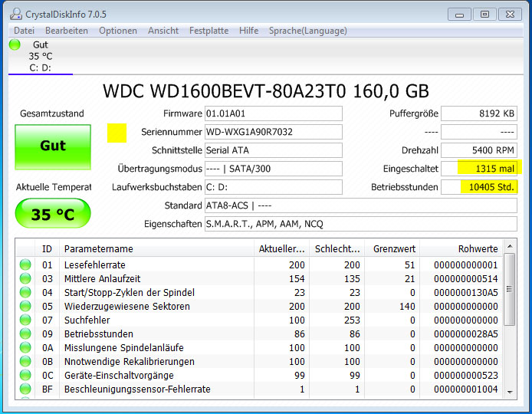532x414 pixels.
Task: Click the Laufwerksbuchstaben field C: D:
Action: (274, 187)
